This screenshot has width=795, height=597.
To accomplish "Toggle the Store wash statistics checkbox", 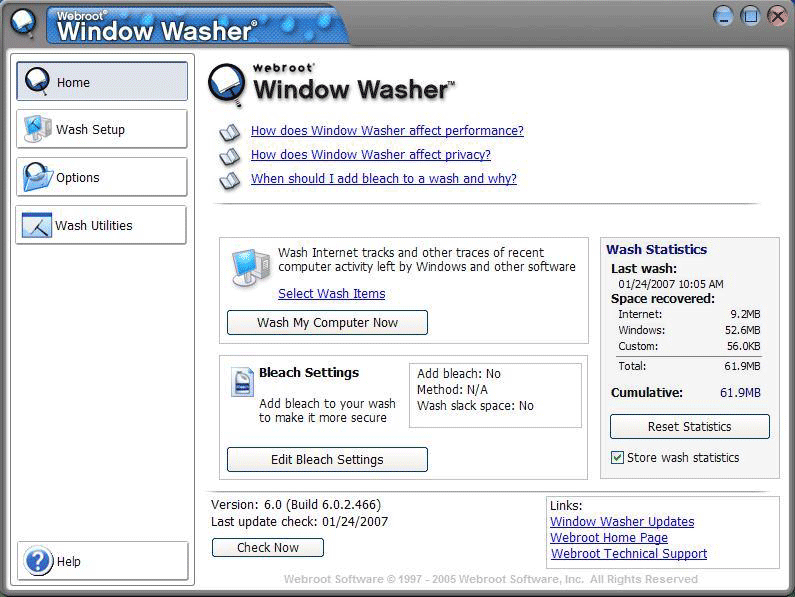I will pyautogui.click(x=617, y=458).
